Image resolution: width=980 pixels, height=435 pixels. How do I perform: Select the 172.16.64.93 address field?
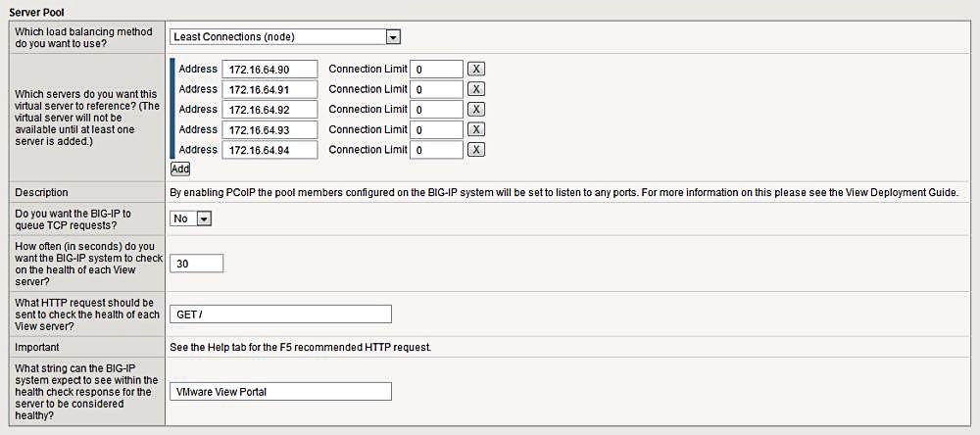(x=270, y=129)
